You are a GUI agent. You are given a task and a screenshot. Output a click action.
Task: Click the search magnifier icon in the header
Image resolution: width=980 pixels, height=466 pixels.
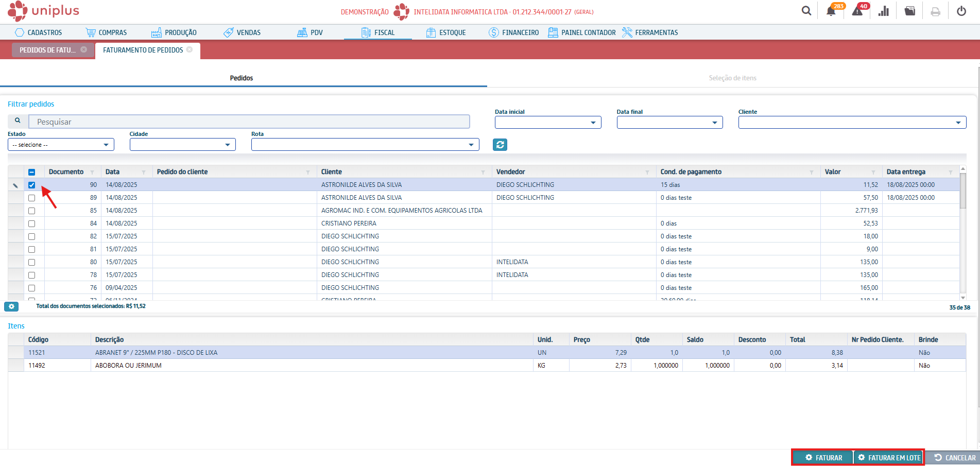tap(806, 11)
